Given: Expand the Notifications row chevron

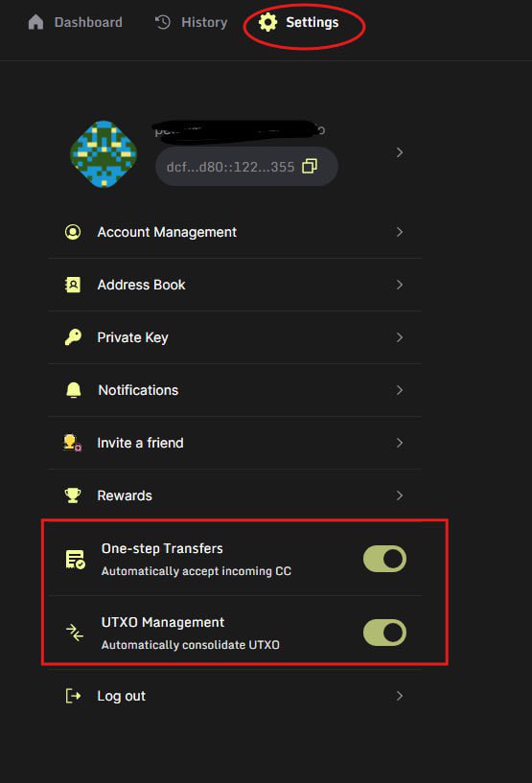Looking at the screenshot, I should click(x=400, y=390).
